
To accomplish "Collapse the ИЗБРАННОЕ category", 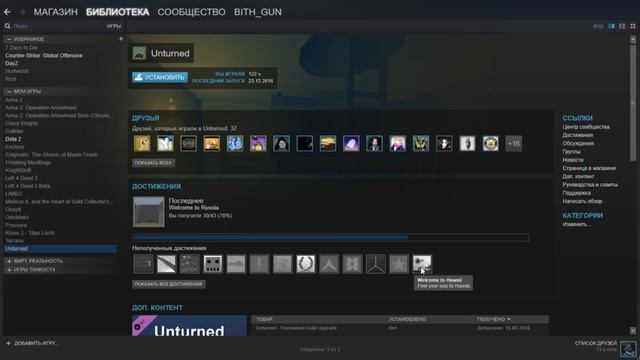I will tap(9, 39).
